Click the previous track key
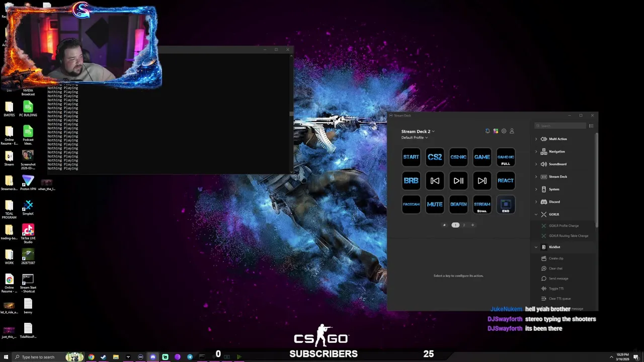This screenshot has width=644, height=362. click(435, 180)
